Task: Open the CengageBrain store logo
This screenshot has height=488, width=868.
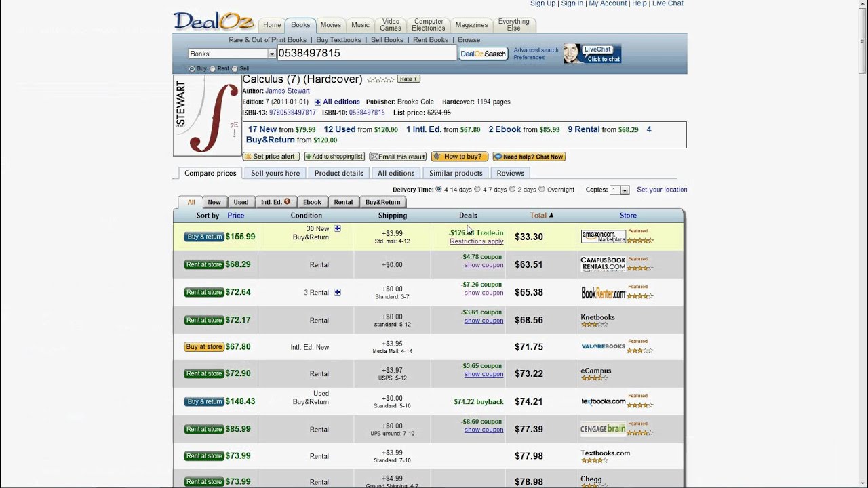Action: pyautogui.click(x=603, y=429)
